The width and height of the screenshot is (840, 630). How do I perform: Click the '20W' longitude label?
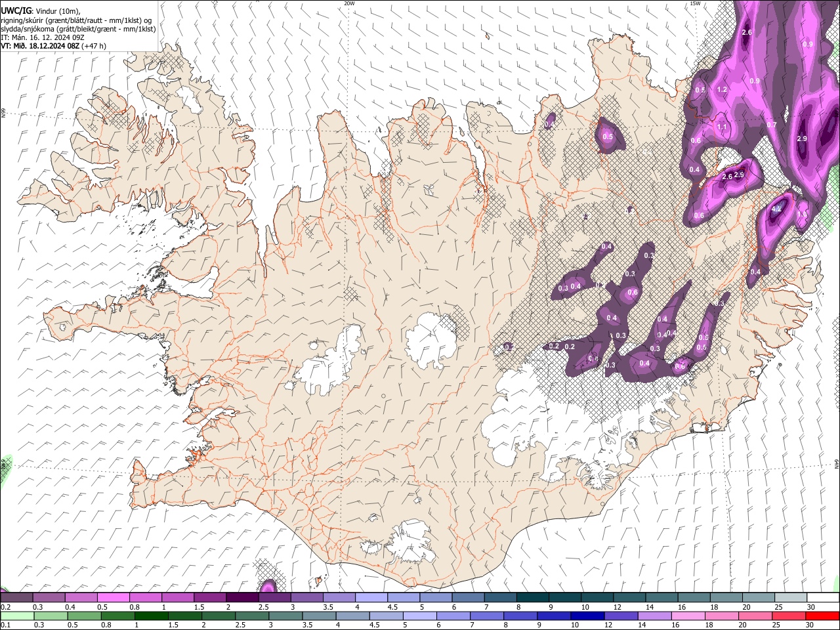[x=349, y=3]
